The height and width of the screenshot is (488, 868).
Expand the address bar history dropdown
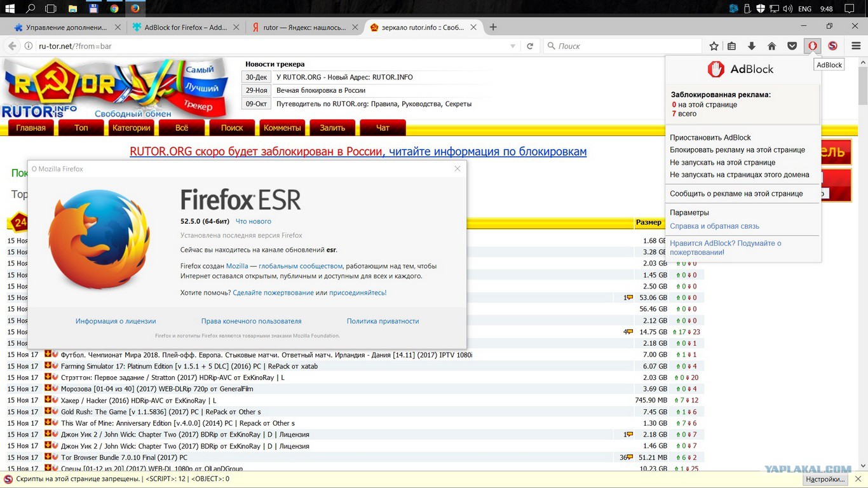[513, 46]
